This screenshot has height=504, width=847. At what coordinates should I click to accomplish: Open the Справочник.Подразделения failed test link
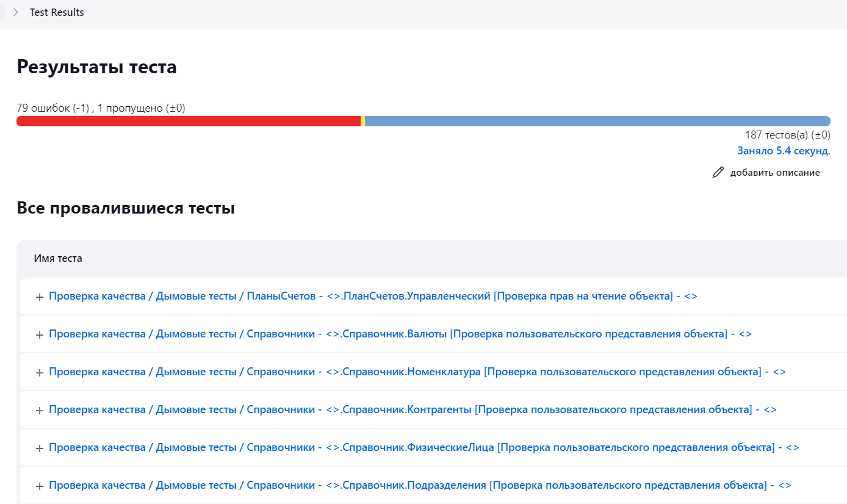pos(419,485)
